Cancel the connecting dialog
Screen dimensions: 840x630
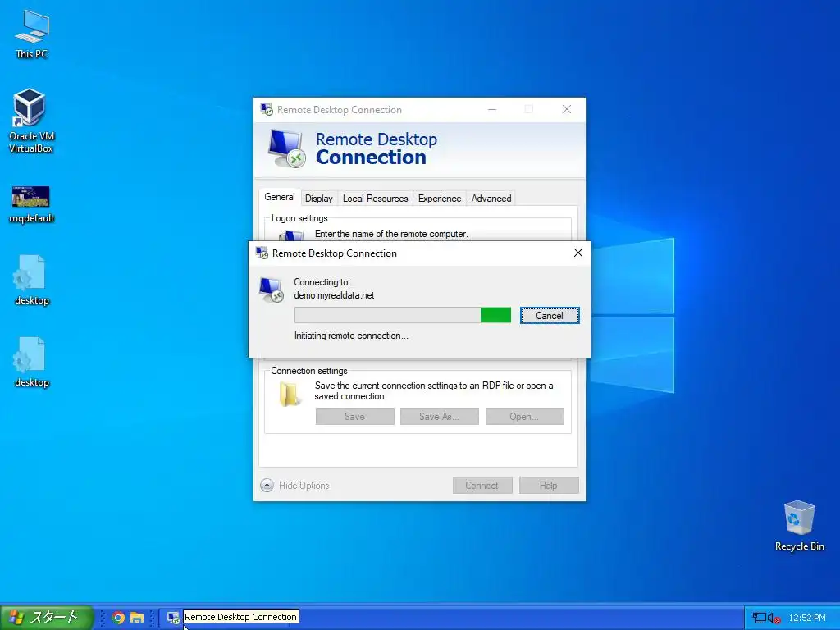550,316
